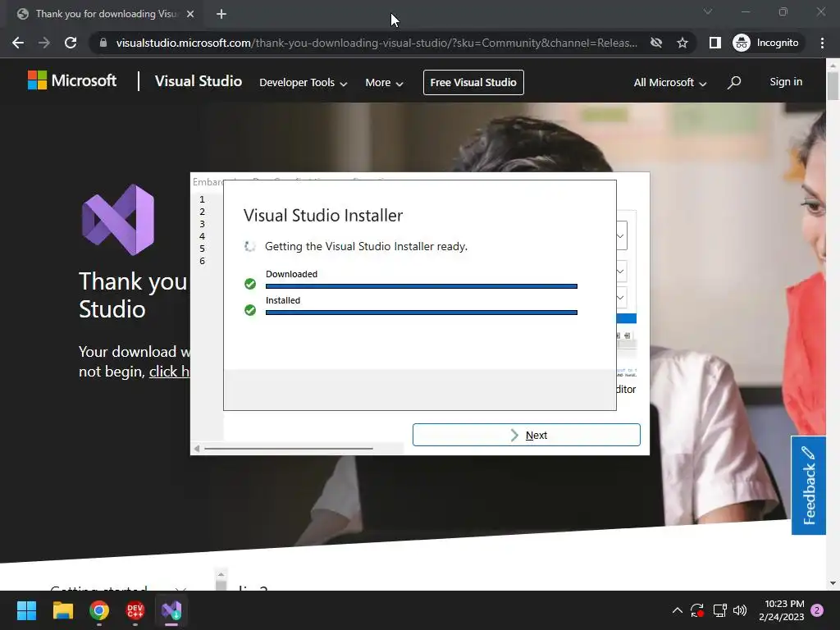The width and height of the screenshot is (840, 630).
Task: Select line number 6 in the editor gutter
Action: click(x=202, y=261)
